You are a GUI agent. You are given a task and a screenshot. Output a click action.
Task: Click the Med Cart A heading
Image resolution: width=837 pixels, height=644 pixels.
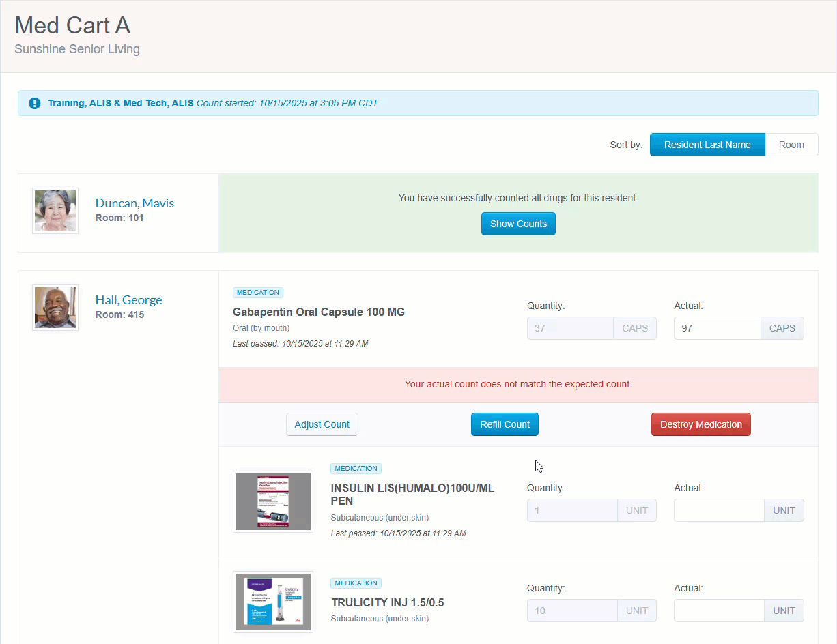pos(72,25)
